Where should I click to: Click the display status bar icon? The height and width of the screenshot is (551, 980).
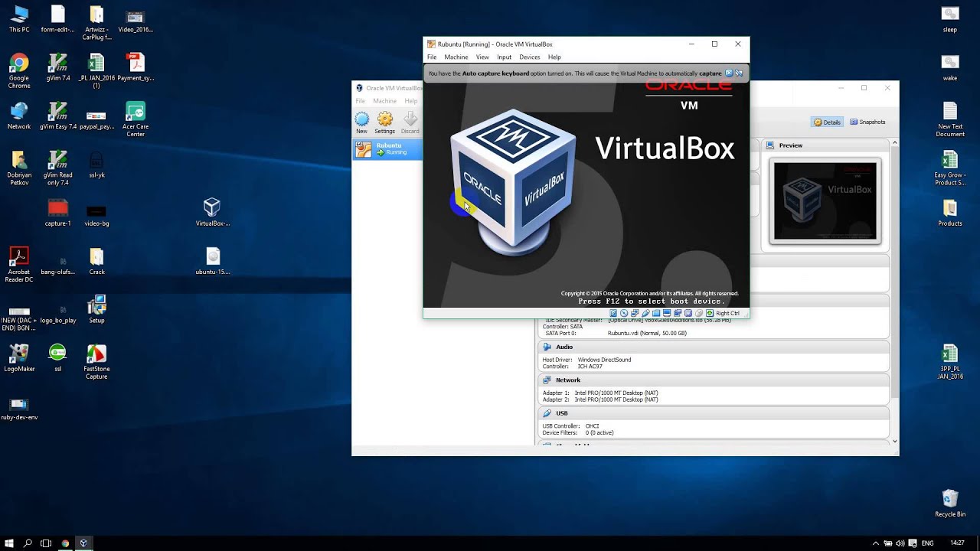667,313
